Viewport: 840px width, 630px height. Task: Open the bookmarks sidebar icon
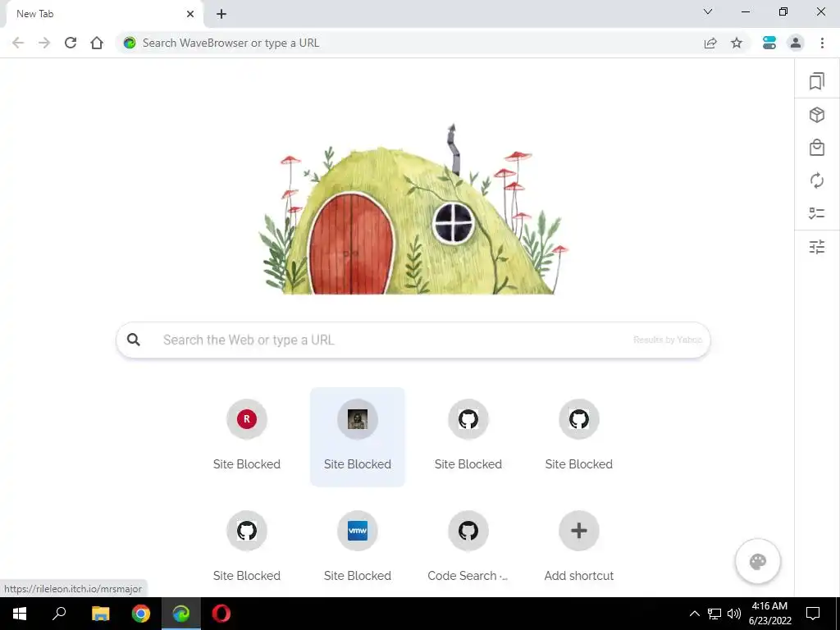816,81
